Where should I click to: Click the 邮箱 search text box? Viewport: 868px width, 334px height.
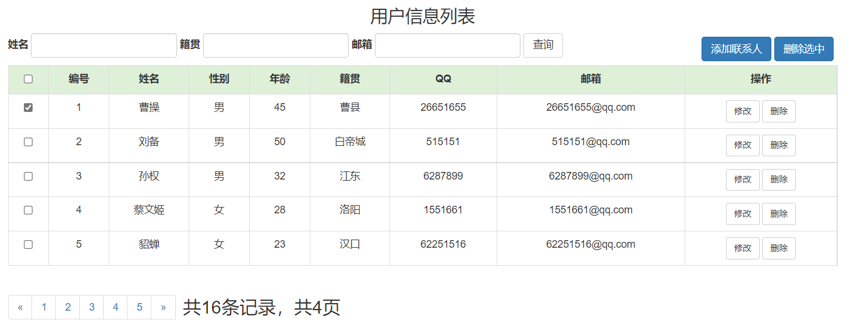point(447,45)
